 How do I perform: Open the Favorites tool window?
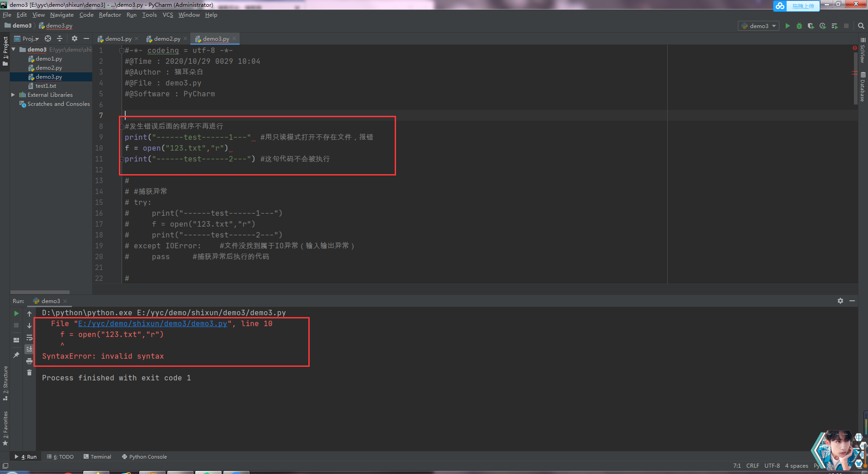[5, 428]
